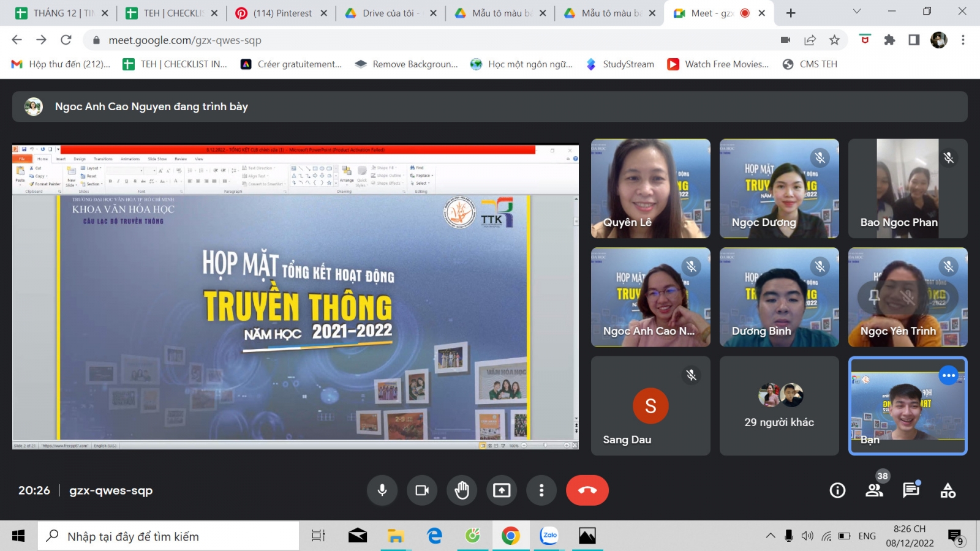This screenshot has width=980, height=551.
Task: Click pin icon on Ngoc Yên Trinh tile
Action: tap(874, 297)
